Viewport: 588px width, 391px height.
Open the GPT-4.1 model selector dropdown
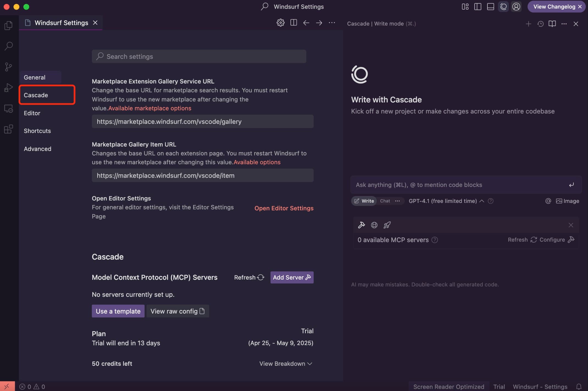(446, 201)
